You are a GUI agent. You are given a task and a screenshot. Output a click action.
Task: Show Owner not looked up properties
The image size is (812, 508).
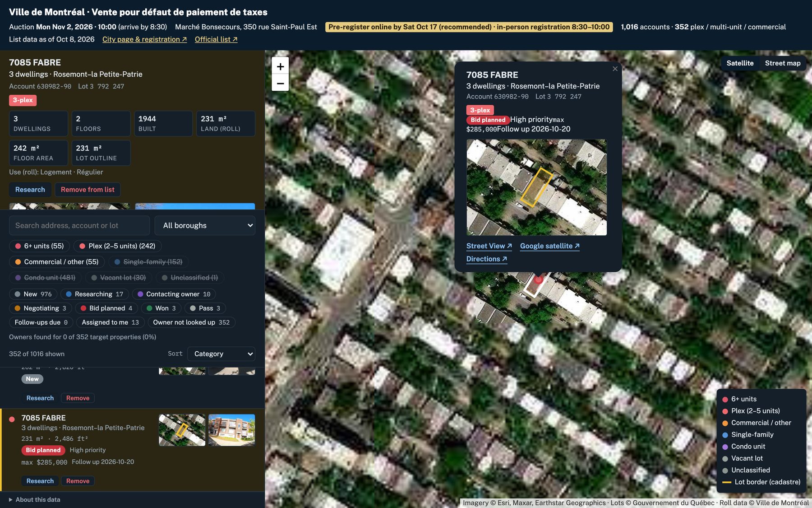(191, 322)
